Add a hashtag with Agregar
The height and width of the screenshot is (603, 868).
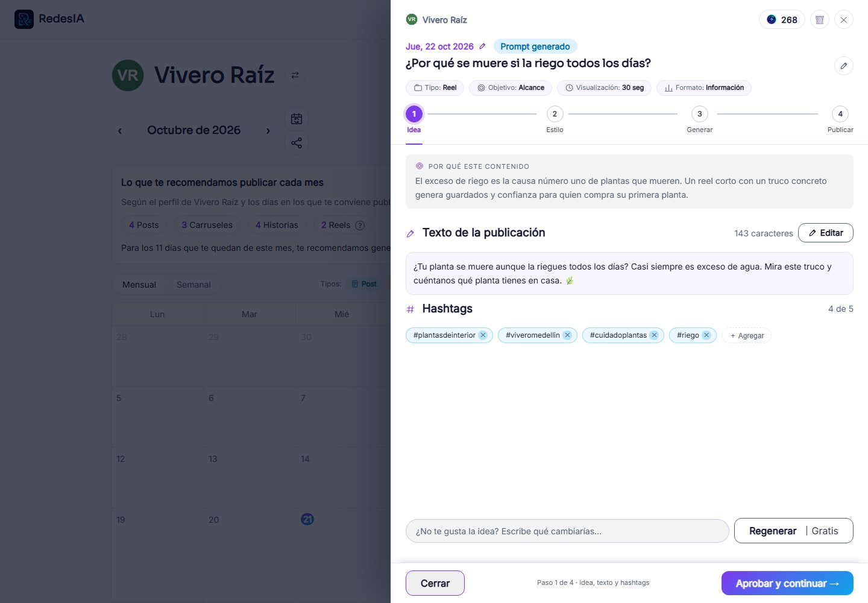[x=747, y=335]
